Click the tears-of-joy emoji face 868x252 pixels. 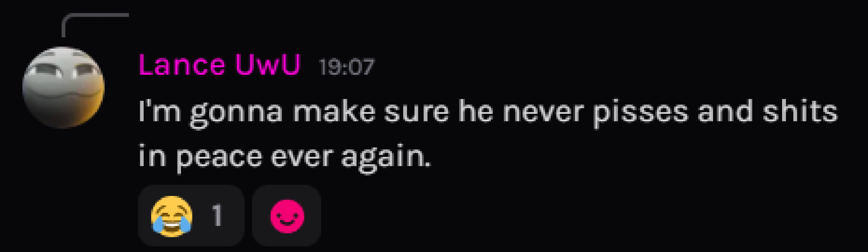171,216
